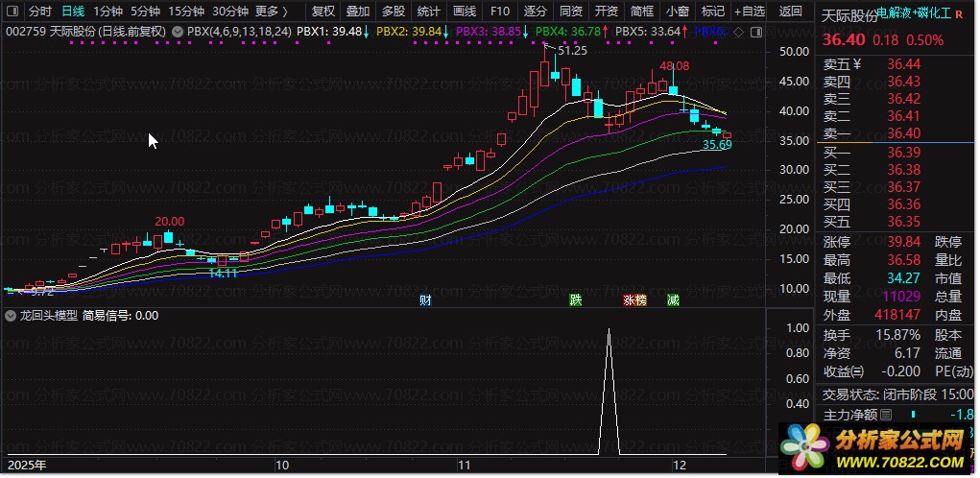
Task: Click the 逐分 toolbar button
Action: tap(535, 12)
